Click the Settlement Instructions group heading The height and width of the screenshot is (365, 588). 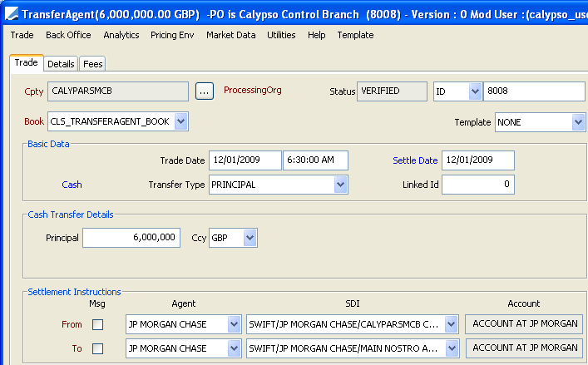point(74,292)
